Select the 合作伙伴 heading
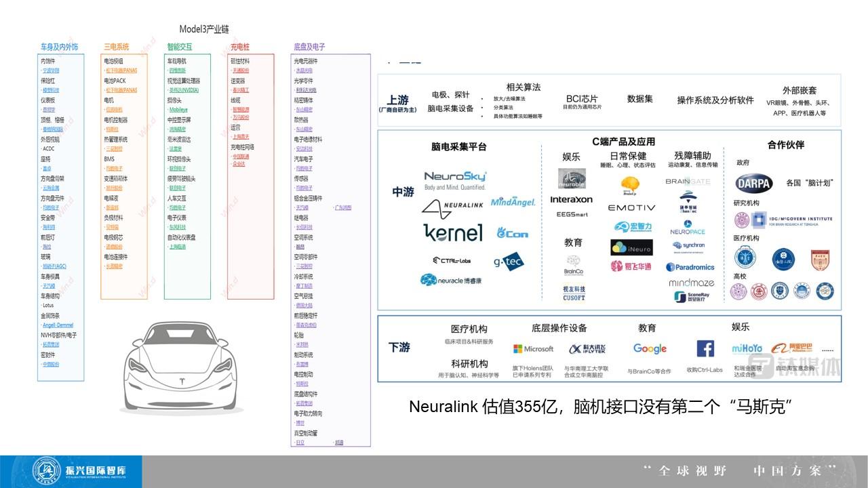The height and width of the screenshot is (488, 868). [x=786, y=144]
